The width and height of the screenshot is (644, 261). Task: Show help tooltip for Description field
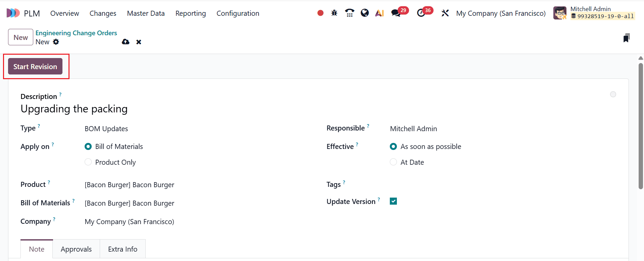click(60, 95)
